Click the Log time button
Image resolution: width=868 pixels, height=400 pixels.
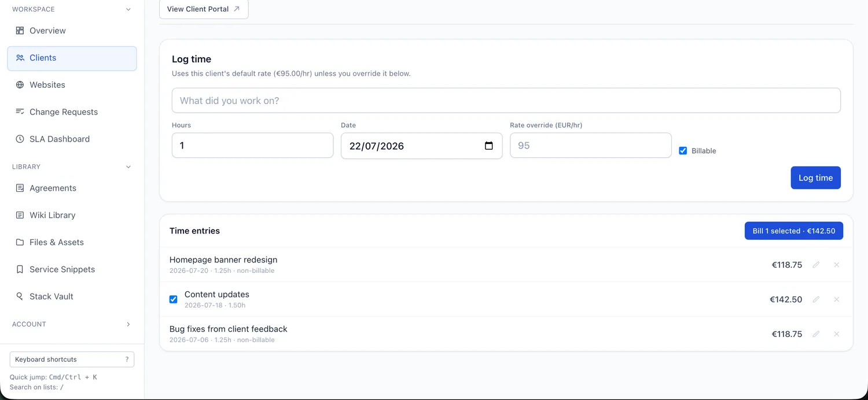pos(815,178)
